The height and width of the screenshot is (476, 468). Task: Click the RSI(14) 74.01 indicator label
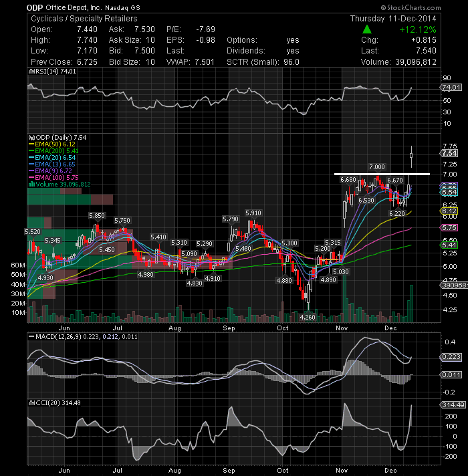tap(52, 72)
